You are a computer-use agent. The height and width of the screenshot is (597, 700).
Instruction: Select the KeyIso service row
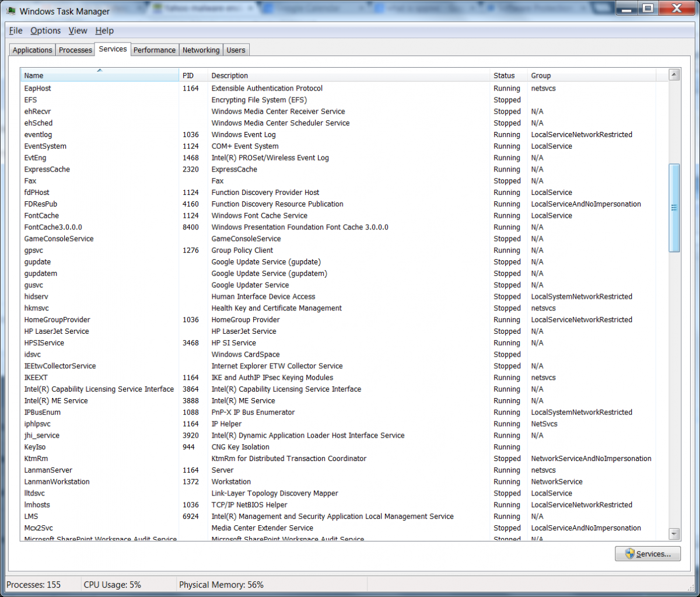pyautogui.click(x=344, y=447)
